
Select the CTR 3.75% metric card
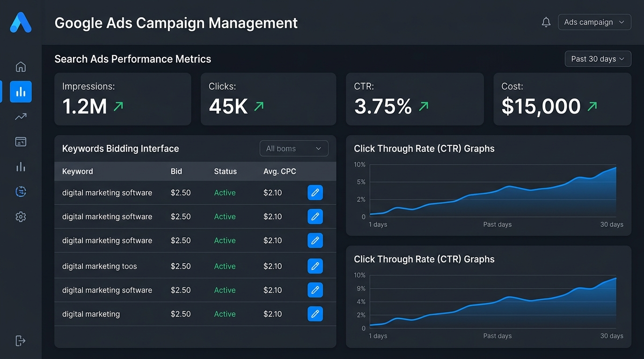tap(415, 99)
